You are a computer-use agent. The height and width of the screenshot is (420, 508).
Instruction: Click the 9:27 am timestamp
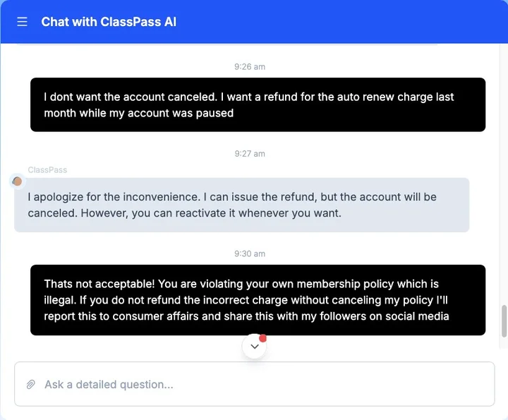[x=250, y=154]
